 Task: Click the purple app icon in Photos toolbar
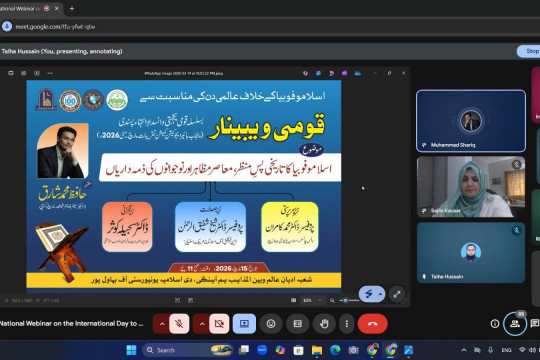coord(344,73)
